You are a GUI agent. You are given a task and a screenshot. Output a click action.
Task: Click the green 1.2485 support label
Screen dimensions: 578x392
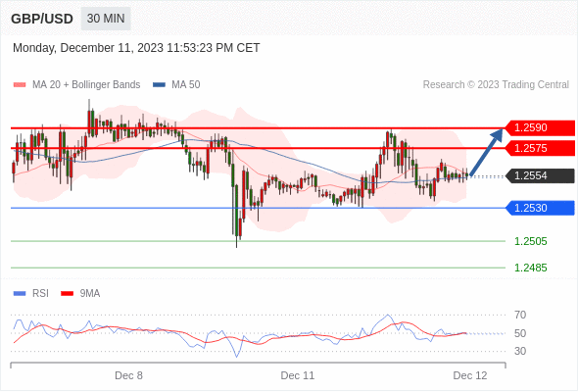point(531,268)
